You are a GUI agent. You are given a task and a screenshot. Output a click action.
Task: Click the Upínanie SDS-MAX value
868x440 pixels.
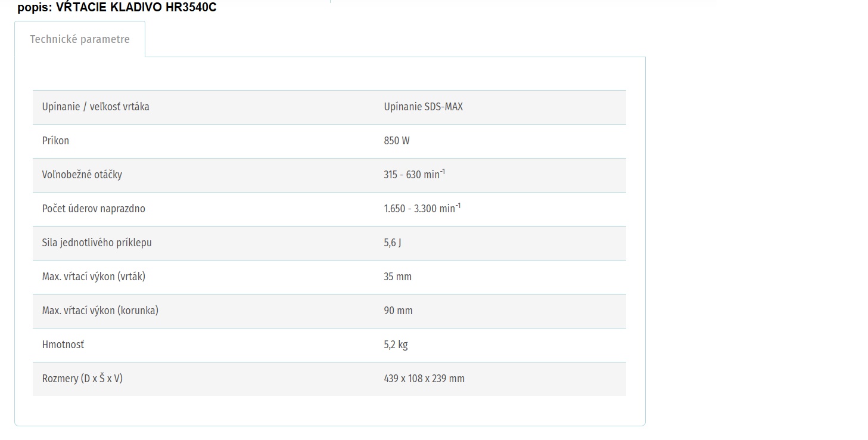pos(424,107)
